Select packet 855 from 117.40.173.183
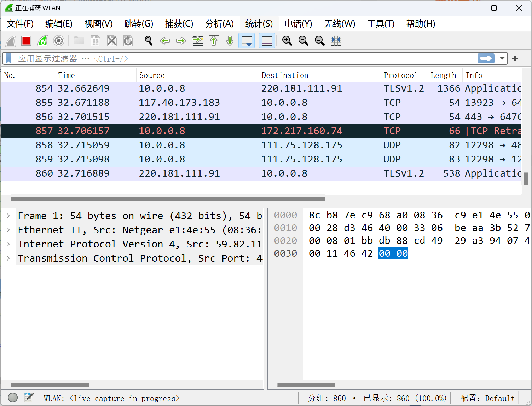 click(261, 103)
